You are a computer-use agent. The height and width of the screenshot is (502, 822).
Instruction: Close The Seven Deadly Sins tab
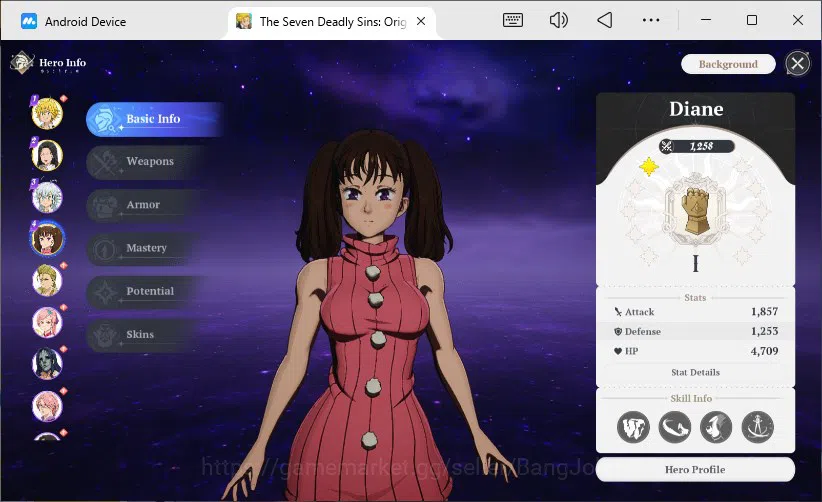coord(421,21)
